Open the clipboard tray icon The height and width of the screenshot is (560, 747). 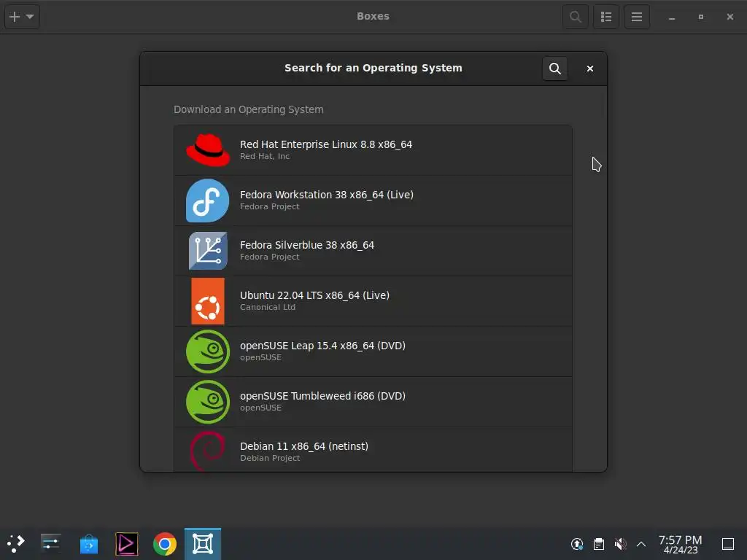599,543
